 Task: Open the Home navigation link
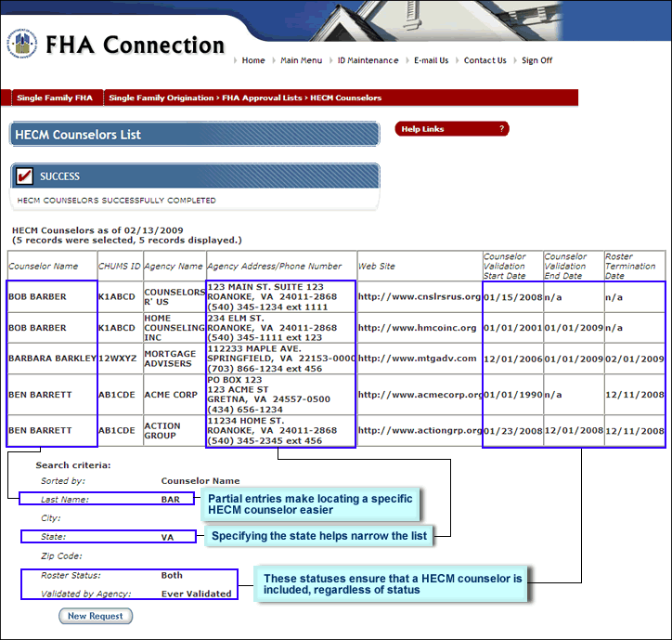253,60
